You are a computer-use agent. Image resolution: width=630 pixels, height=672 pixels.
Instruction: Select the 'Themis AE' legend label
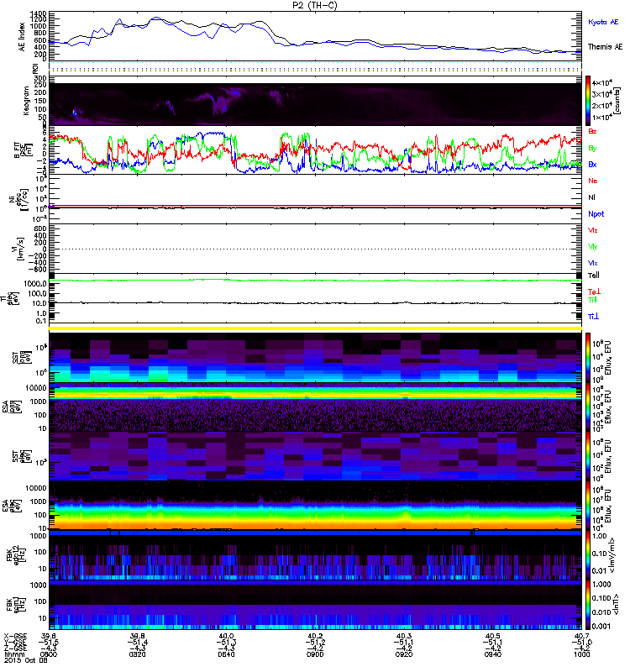pyautogui.click(x=605, y=47)
